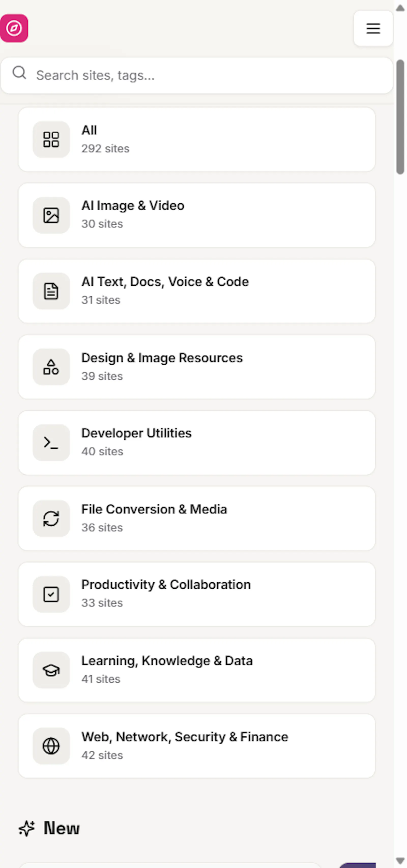Click the Productivity checkbox icon
407x868 pixels.
click(x=51, y=594)
